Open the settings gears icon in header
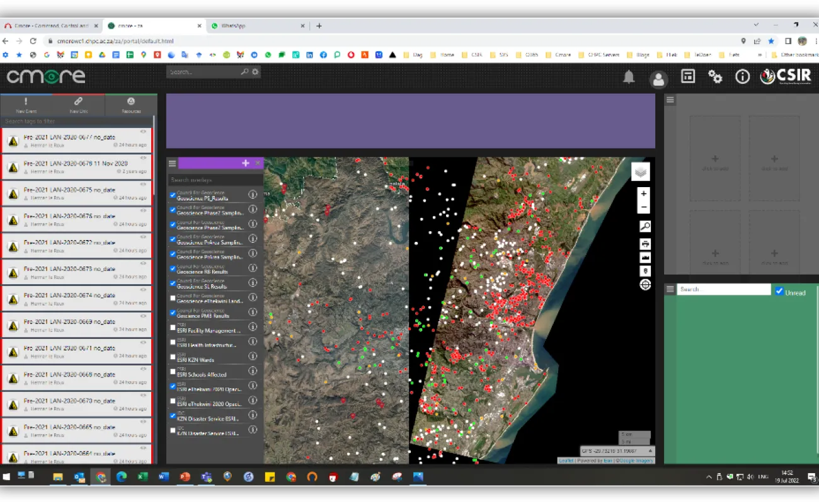The height and width of the screenshot is (504, 819). (x=715, y=77)
